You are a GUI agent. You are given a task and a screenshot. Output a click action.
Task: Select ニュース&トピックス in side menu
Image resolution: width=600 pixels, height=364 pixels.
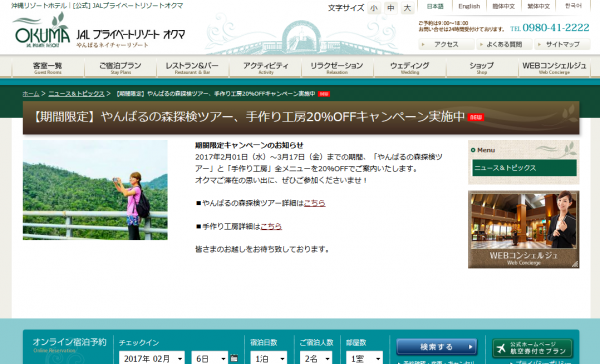[524, 168]
